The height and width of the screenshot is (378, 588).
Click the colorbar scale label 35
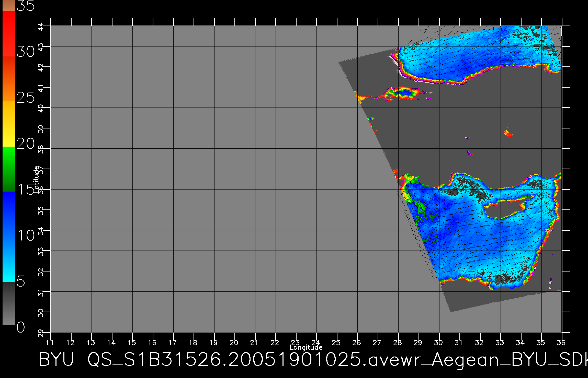coord(26,6)
